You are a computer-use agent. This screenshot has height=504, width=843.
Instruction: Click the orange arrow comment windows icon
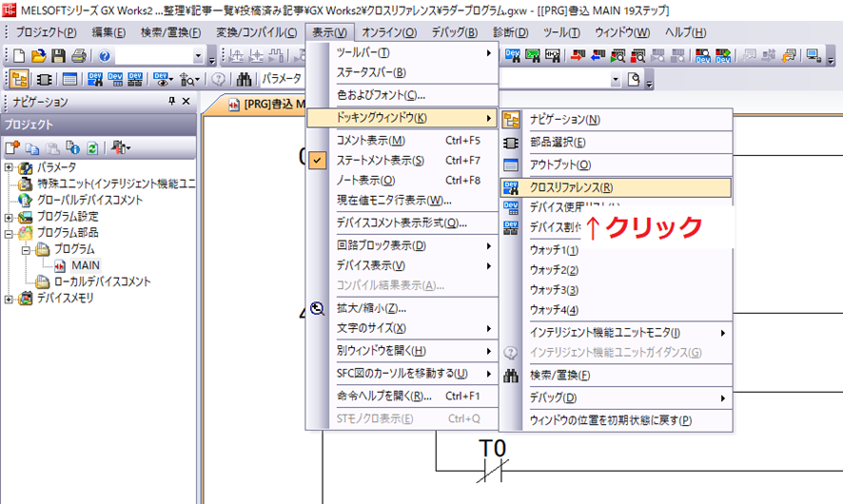(x=789, y=55)
